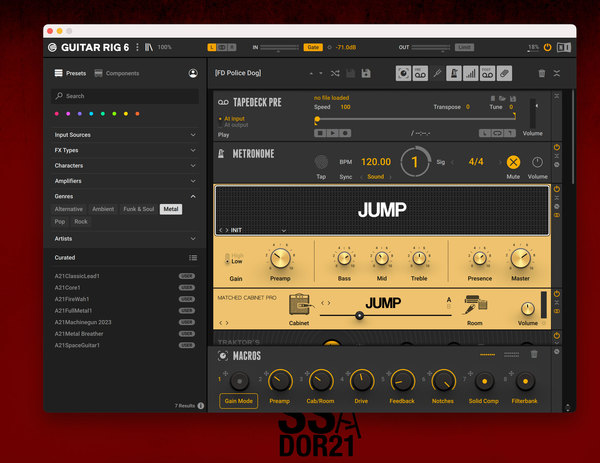Switch to the Components tab

tap(117, 73)
